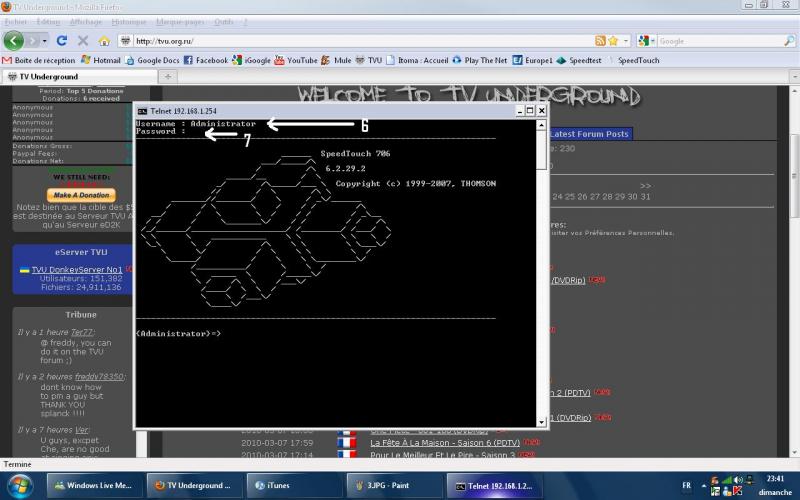
Task: Select the TV Underground browser tab
Action: [79, 77]
